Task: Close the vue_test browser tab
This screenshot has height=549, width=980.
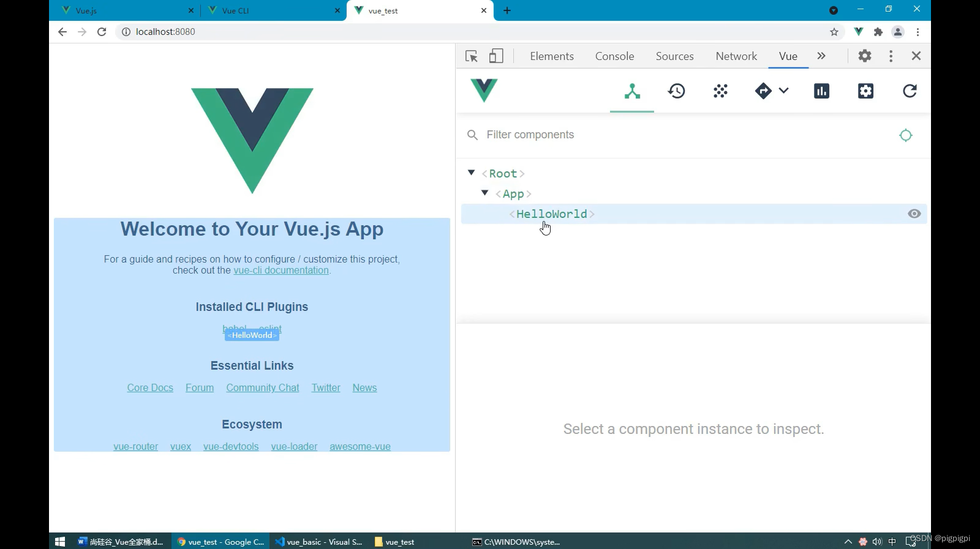Action: pos(484,10)
